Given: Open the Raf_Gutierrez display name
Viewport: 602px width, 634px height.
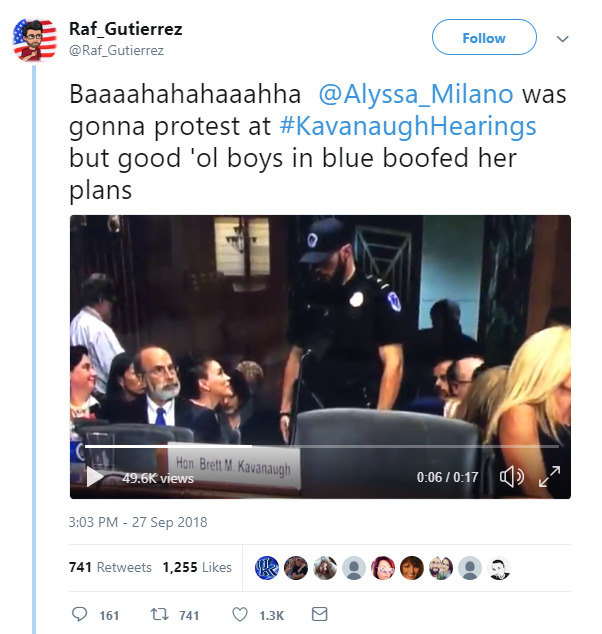Looking at the screenshot, I should (125, 29).
